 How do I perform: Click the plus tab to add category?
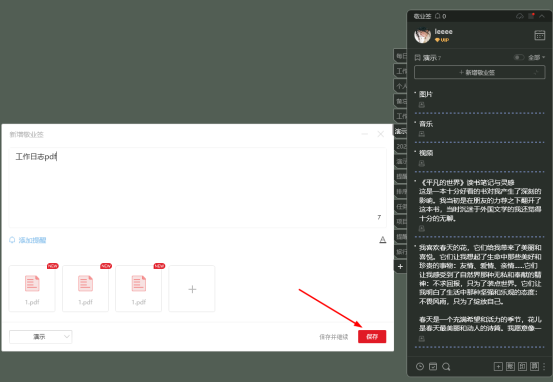(x=400, y=266)
